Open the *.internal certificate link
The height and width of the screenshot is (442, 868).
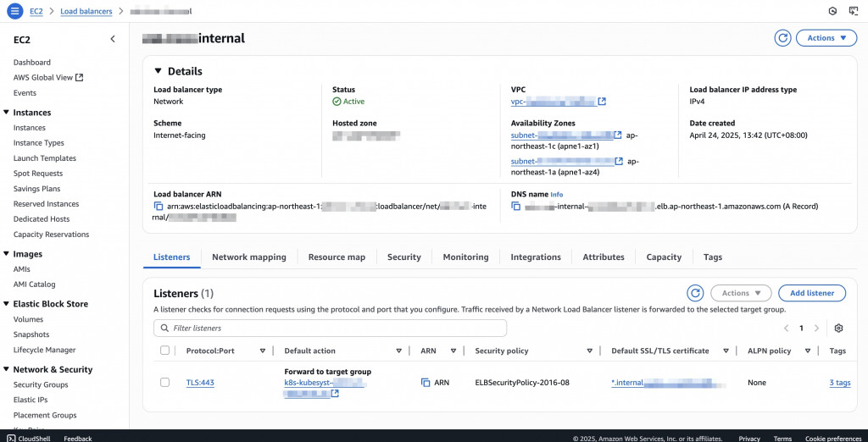point(668,383)
